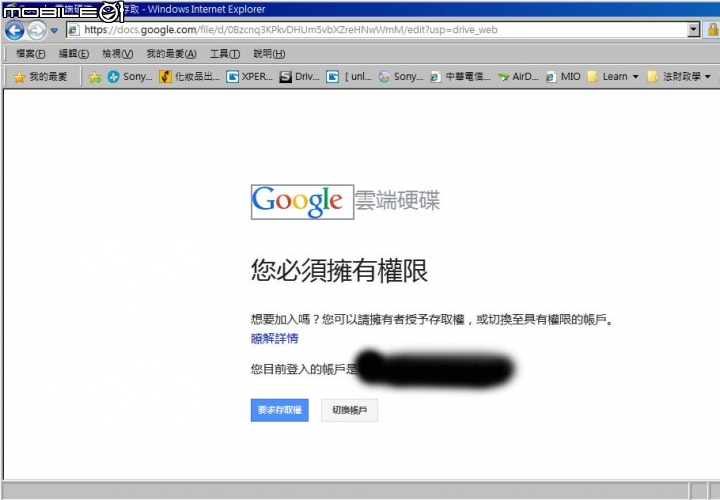
Task: Open the [ unl bookmark
Action: point(349,77)
